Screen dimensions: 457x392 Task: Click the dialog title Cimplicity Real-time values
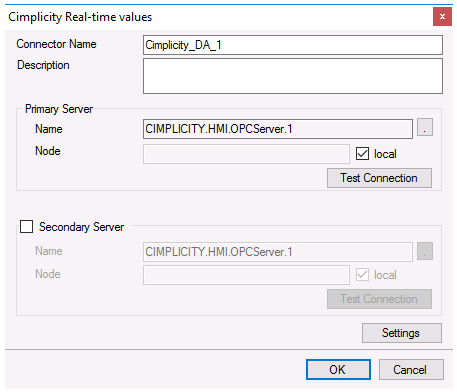click(x=80, y=17)
